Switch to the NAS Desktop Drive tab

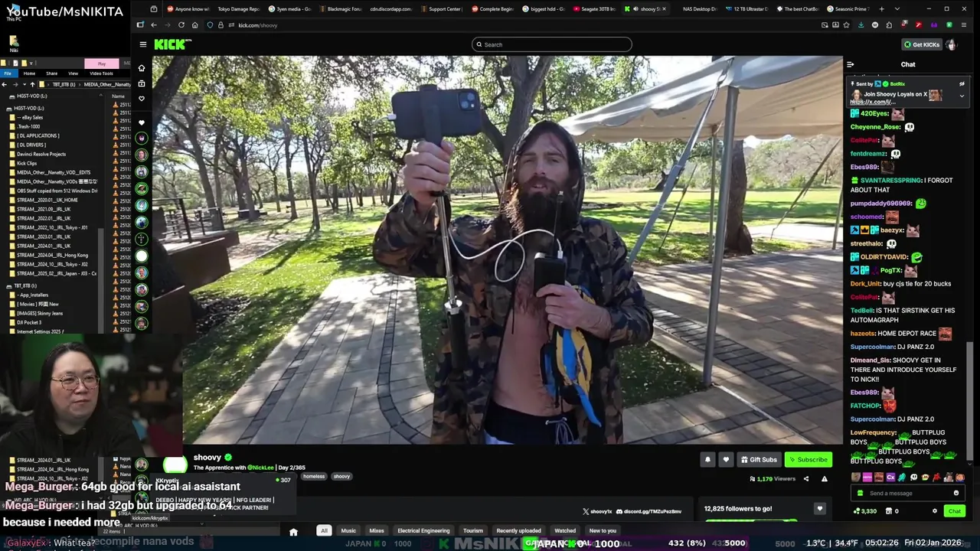pyautogui.click(x=699, y=9)
